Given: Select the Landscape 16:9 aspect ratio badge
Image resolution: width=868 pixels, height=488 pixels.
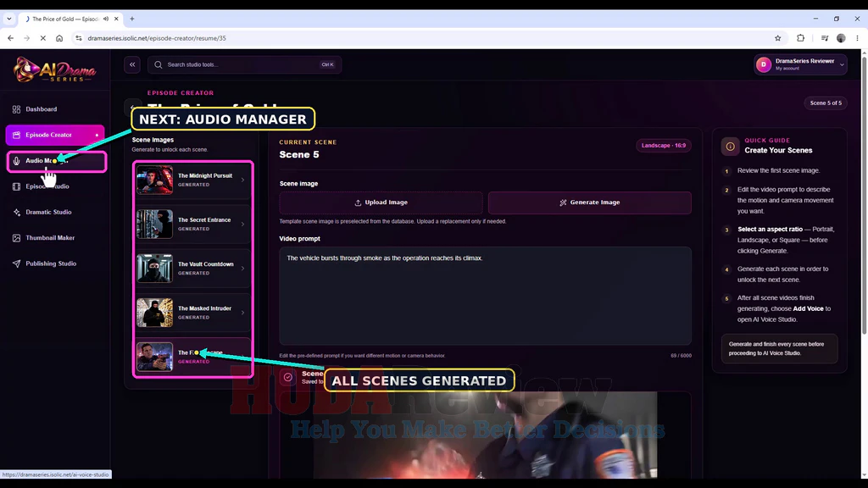Looking at the screenshot, I should point(663,146).
